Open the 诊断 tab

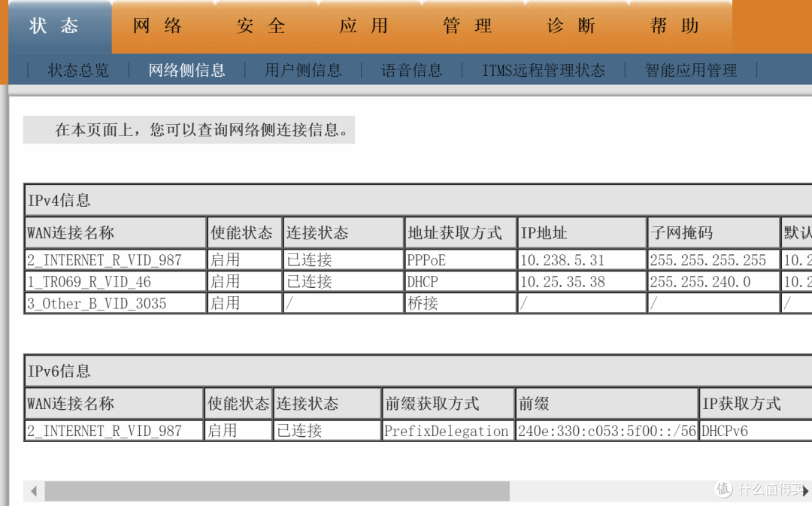pos(571,26)
